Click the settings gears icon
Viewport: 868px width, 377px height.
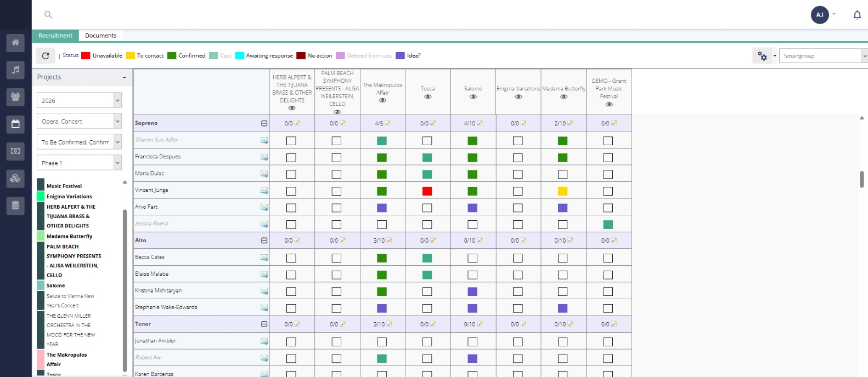(x=762, y=56)
